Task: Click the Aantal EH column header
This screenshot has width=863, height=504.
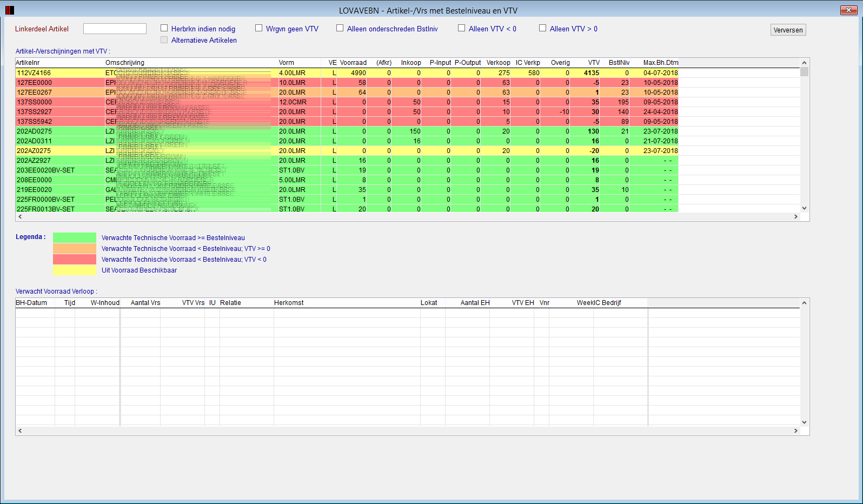Action: [x=475, y=303]
